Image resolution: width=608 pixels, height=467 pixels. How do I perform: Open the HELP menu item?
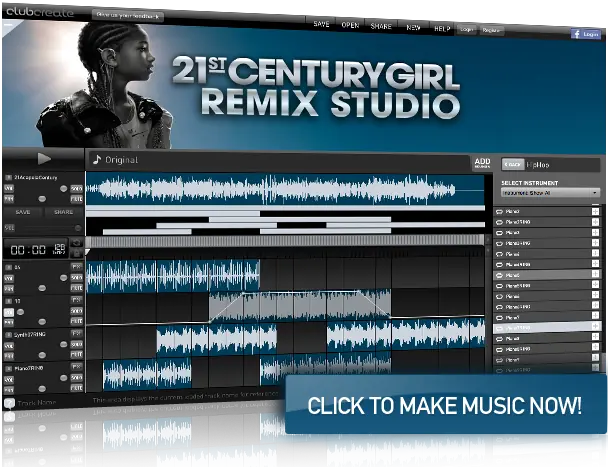pos(442,29)
